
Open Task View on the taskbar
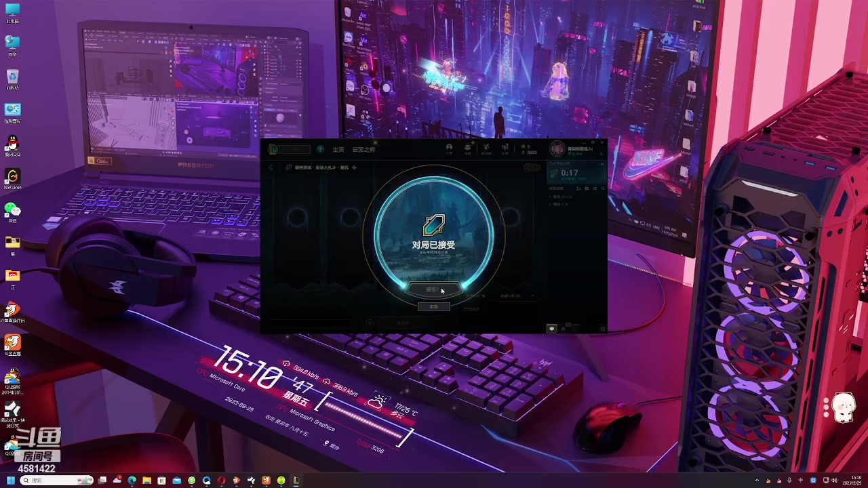102,480
